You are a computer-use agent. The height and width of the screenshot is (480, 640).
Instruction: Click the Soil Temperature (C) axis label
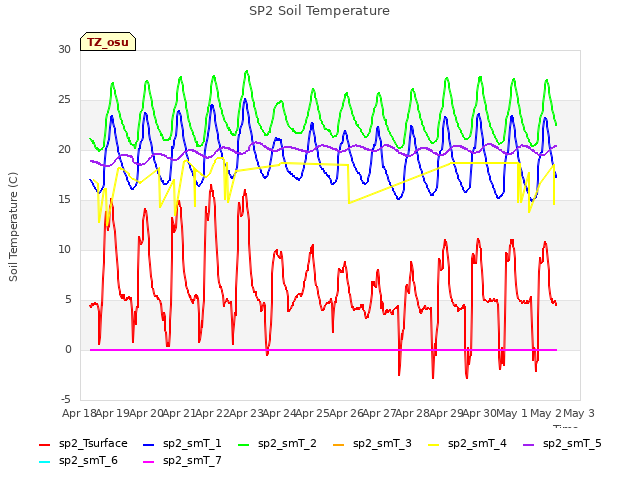pyautogui.click(x=13, y=227)
